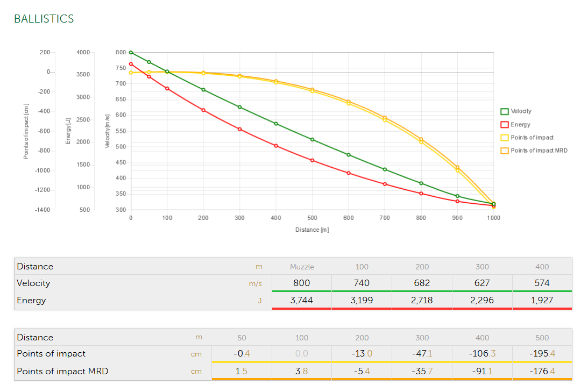The width and height of the screenshot is (588, 392).
Task: Select the -195.4 points of impact cell
Action: click(x=542, y=354)
